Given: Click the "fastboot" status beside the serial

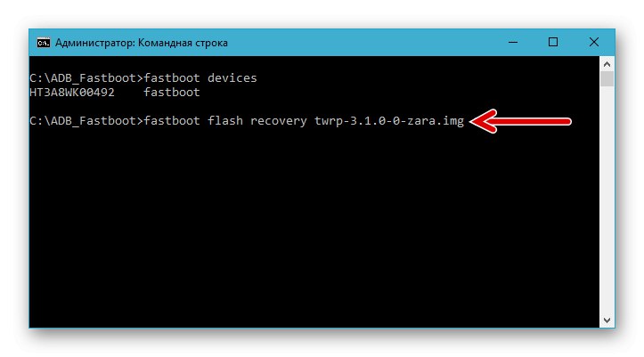Looking at the screenshot, I should [175, 92].
